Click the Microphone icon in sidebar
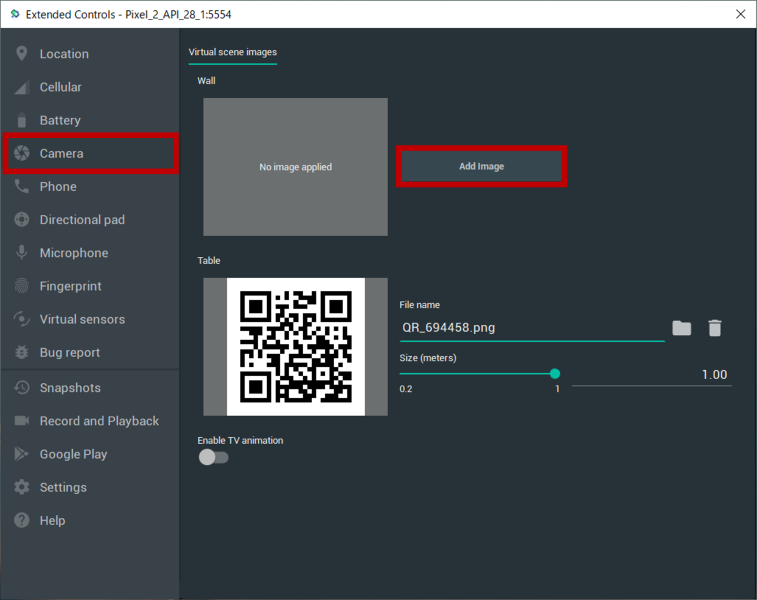The image size is (757, 600). tap(21, 252)
